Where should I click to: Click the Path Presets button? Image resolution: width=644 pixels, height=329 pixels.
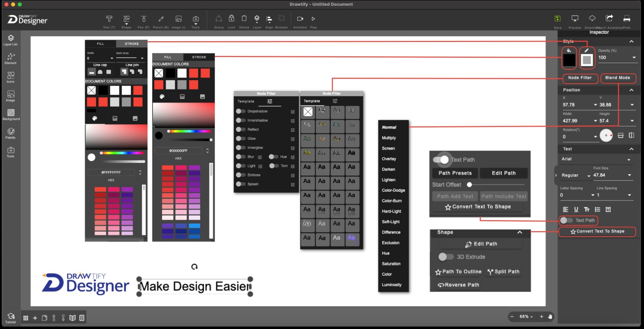coord(455,173)
